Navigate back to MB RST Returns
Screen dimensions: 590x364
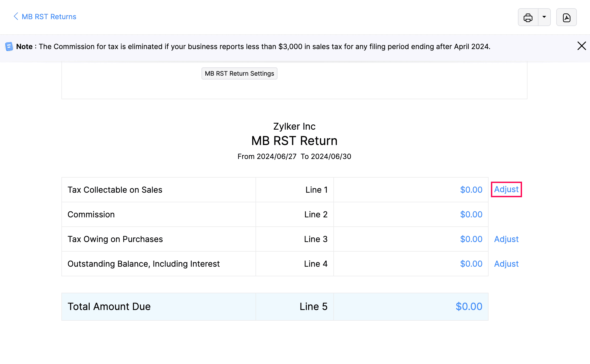click(49, 17)
